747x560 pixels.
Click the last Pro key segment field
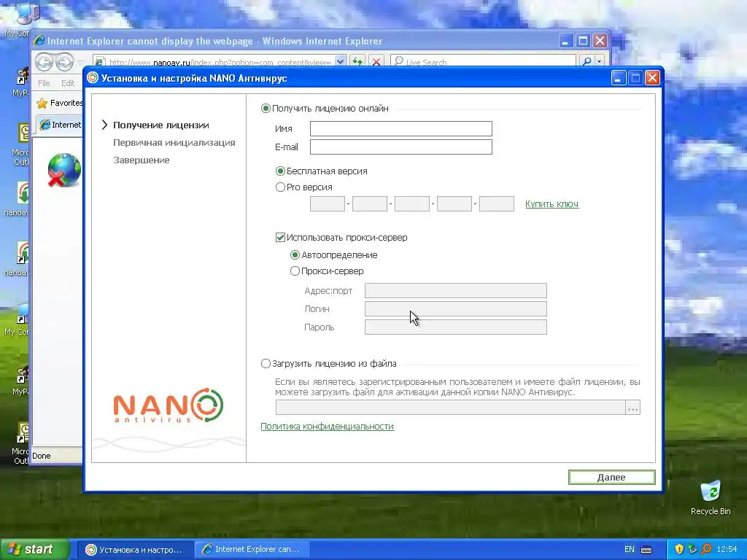point(496,204)
